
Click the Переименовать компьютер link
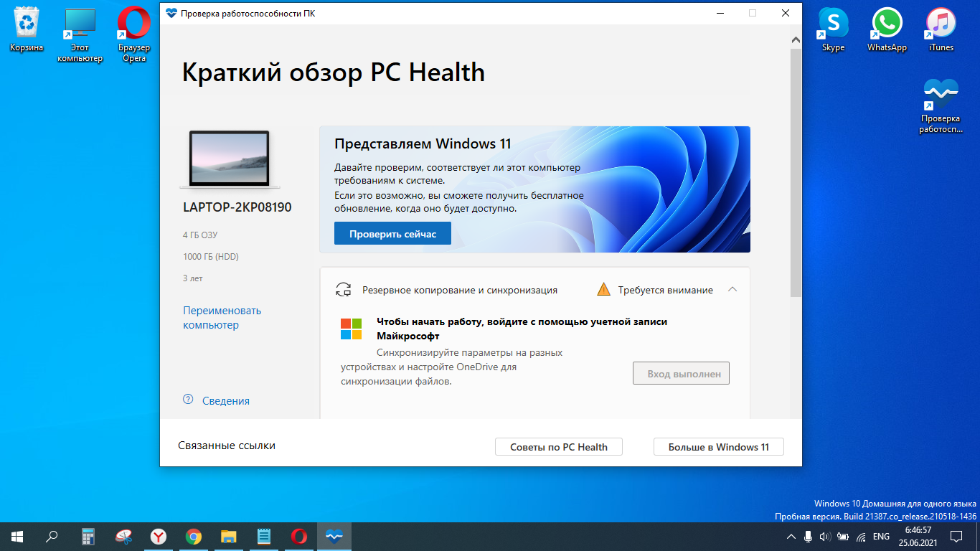pyautogui.click(x=222, y=318)
